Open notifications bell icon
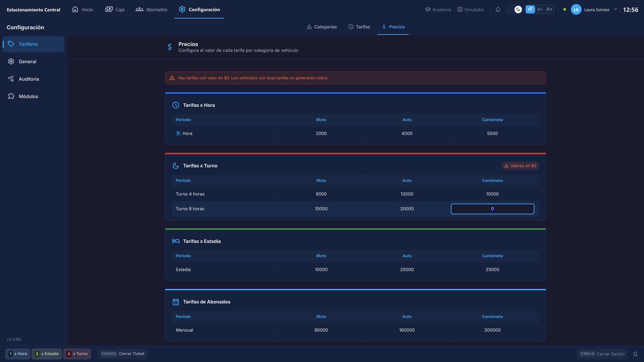This screenshot has height=362, width=644. point(635,354)
